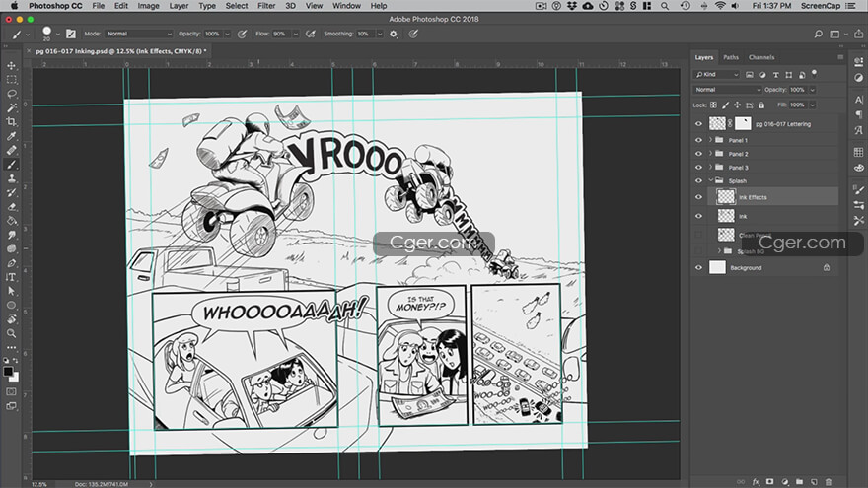Viewport: 868px width, 488px height.
Task: Hide the Background layer
Action: (698, 268)
